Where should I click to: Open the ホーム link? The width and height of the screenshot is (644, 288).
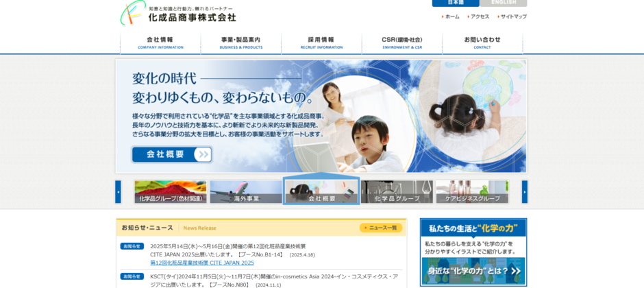pyautogui.click(x=451, y=17)
